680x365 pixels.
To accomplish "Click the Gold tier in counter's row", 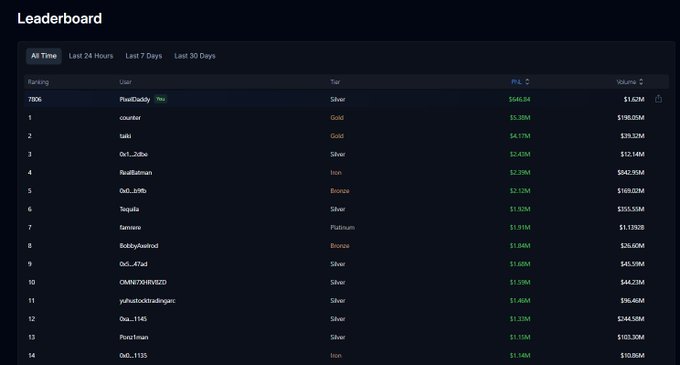I will click(337, 117).
